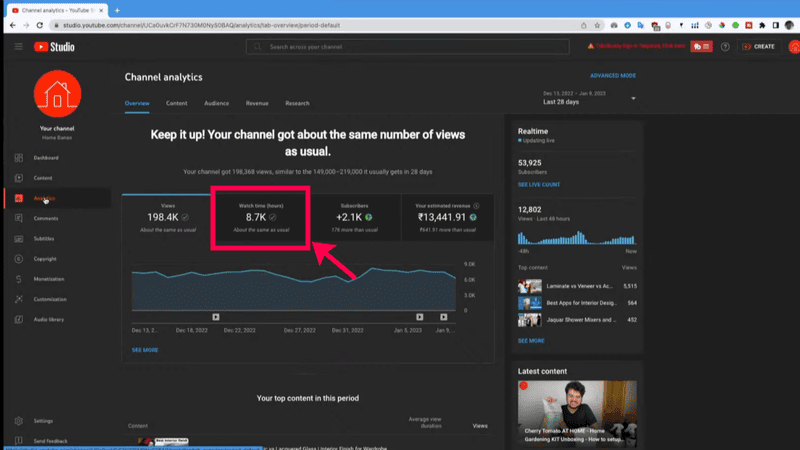Click the Dashboard icon in the sidebar
This screenshot has width=800, height=450.
click(x=19, y=158)
